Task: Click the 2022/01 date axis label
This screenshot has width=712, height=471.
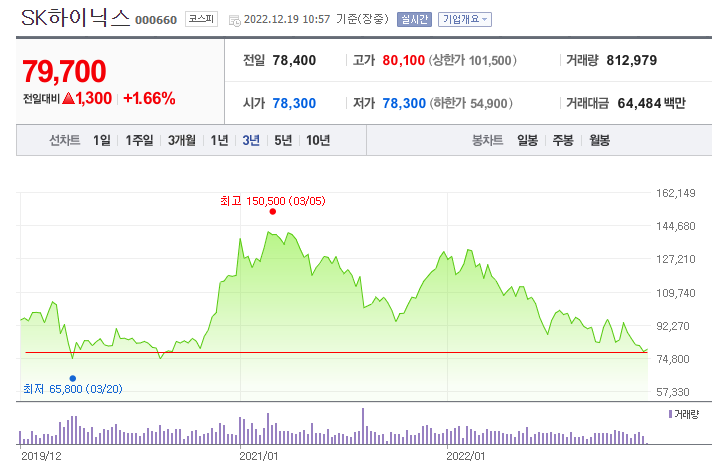Action: tap(466, 456)
